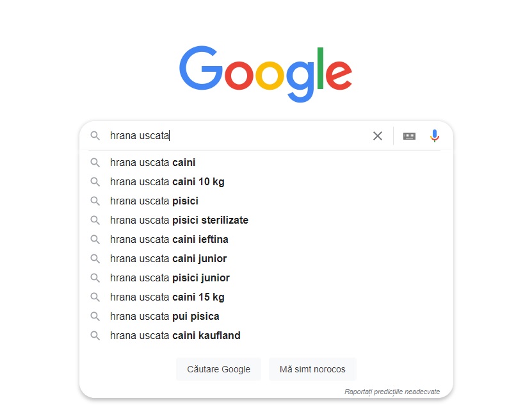Open 'Raportați predicțiile neadecvate' link
Screen dimensions: 532x414
pyautogui.click(x=392, y=392)
